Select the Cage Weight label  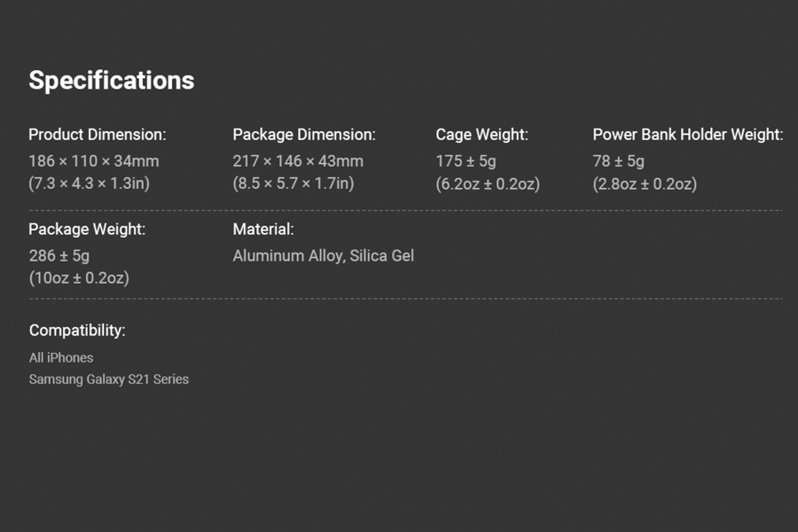click(481, 135)
